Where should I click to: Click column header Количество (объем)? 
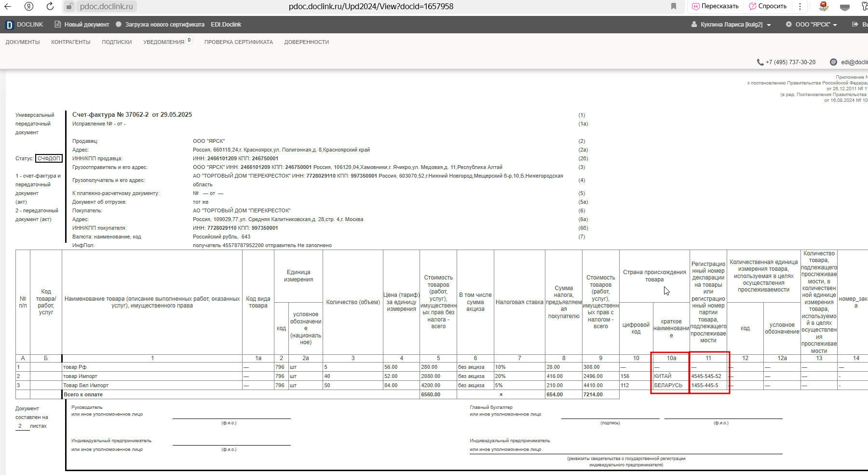pyautogui.click(x=353, y=302)
